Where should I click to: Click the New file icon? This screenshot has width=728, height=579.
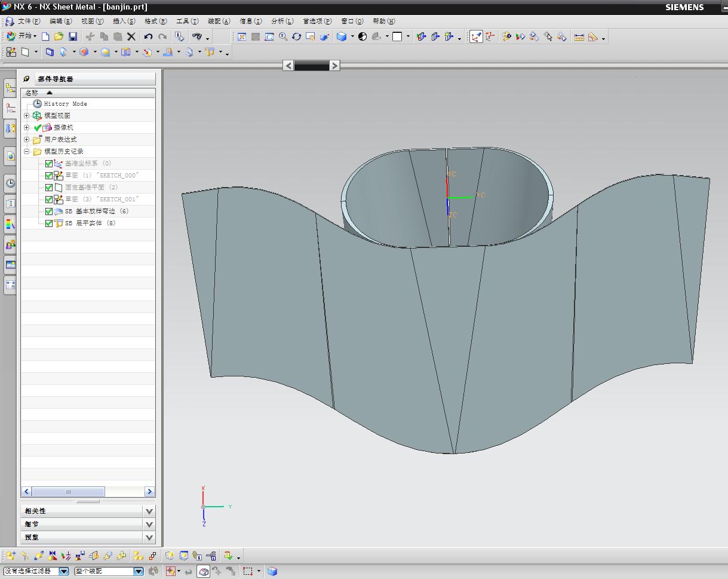coord(45,36)
